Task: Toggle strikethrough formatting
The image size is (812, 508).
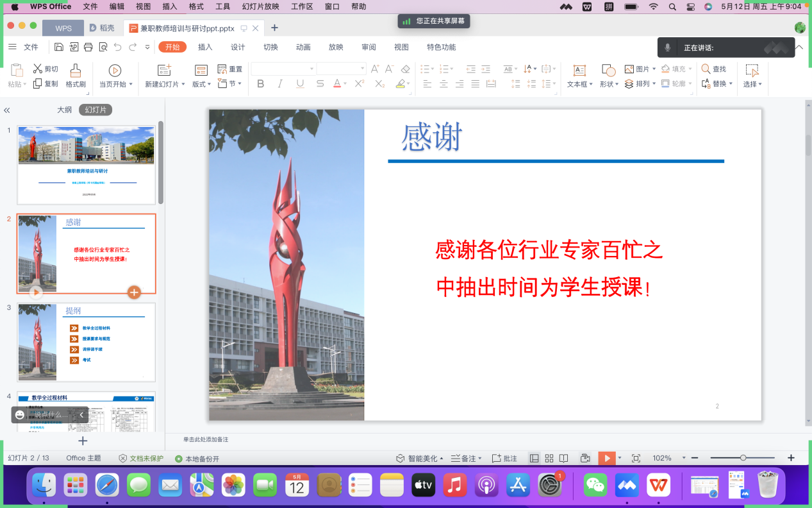Action: pos(320,83)
